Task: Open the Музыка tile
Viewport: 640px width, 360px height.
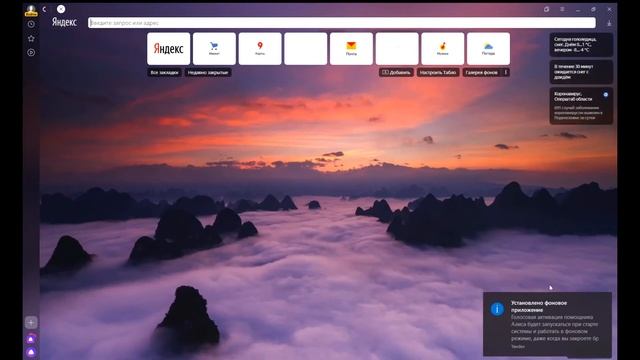Action: [x=443, y=49]
